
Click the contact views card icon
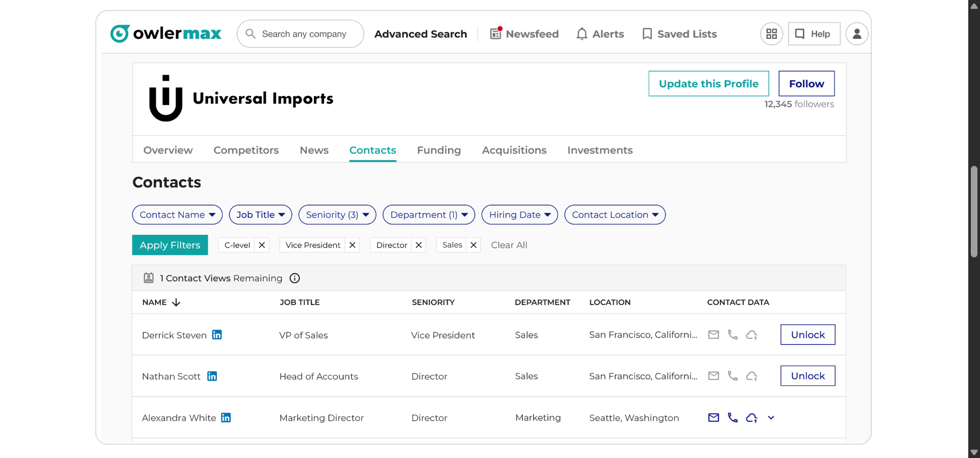click(x=149, y=278)
